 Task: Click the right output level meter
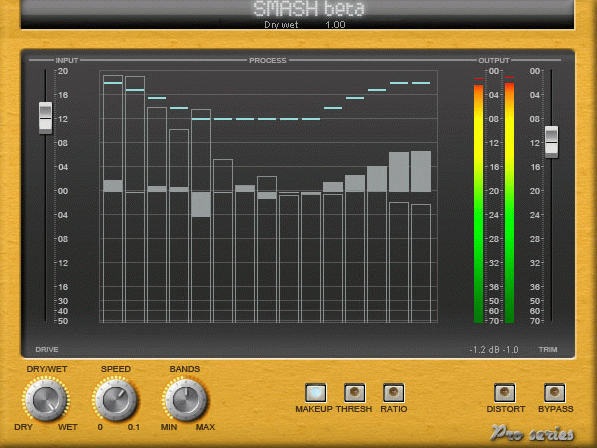click(x=509, y=203)
